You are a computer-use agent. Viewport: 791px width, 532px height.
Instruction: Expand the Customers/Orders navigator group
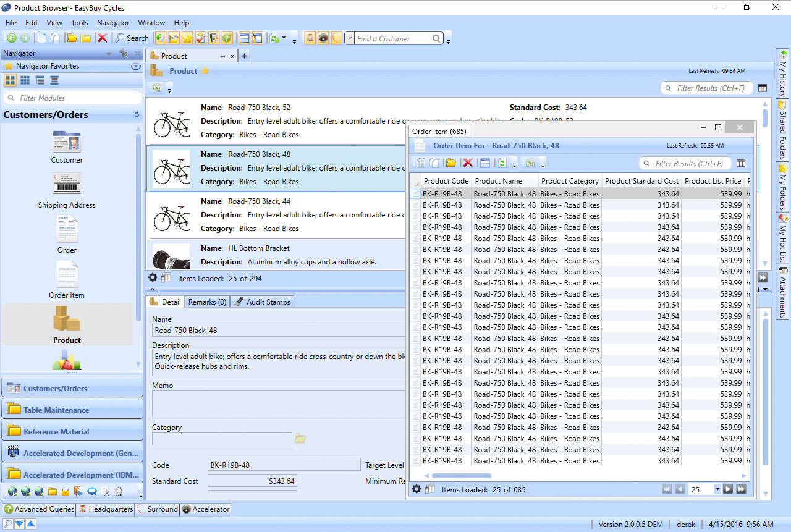click(x=72, y=388)
